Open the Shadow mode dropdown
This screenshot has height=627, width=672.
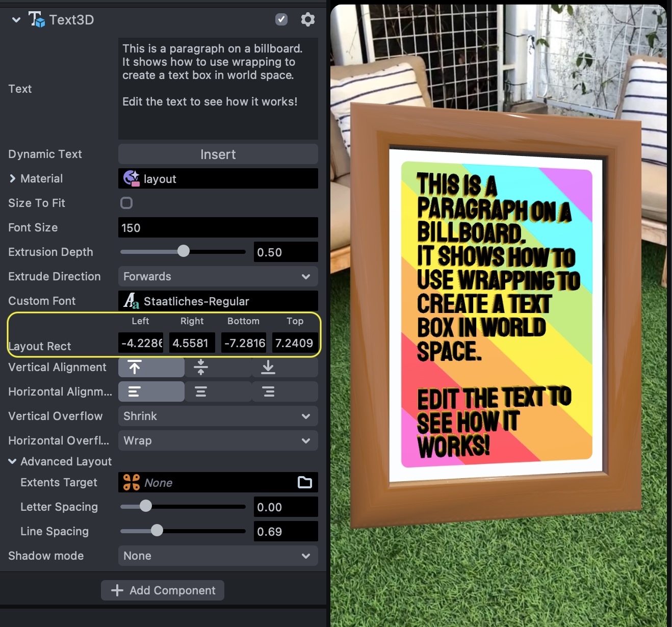[x=218, y=556]
